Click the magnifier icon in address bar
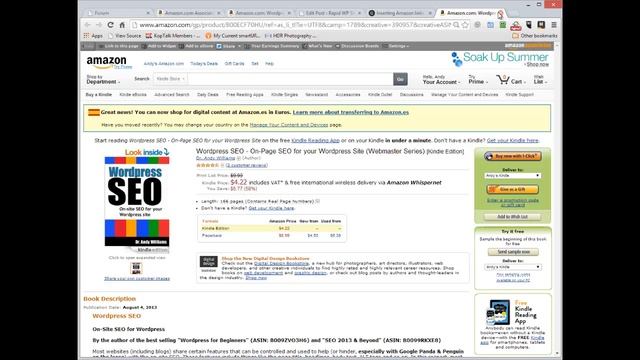The height and width of the screenshot is (360, 640). point(456,25)
